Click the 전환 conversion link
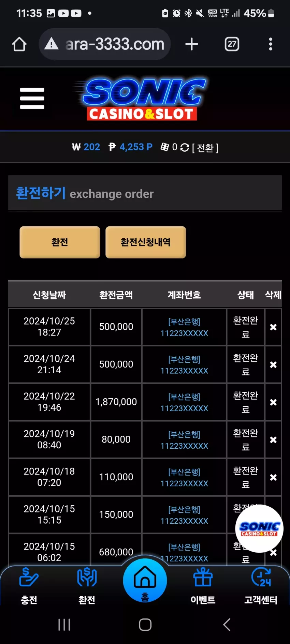 205,148
